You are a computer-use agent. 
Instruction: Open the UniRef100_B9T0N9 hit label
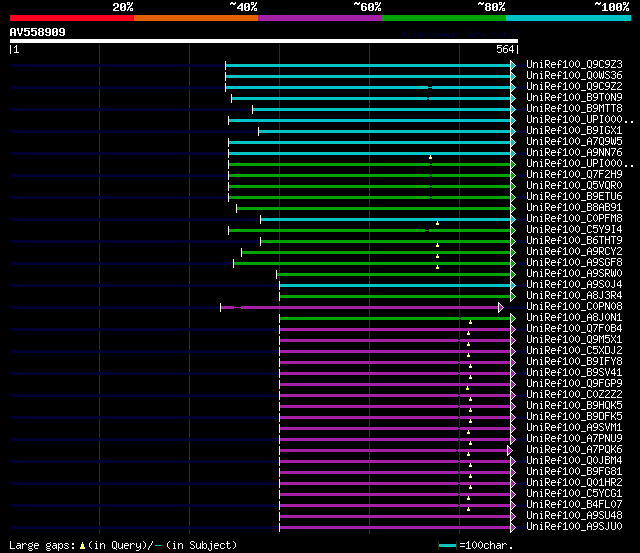574,98
